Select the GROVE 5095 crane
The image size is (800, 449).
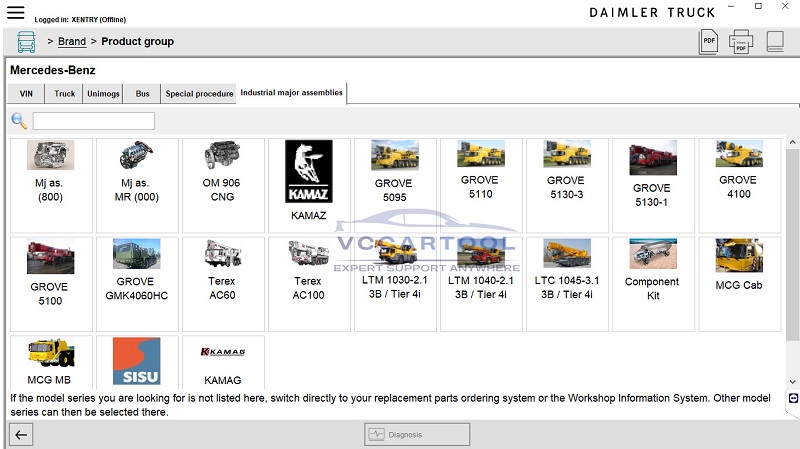[395, 185]
